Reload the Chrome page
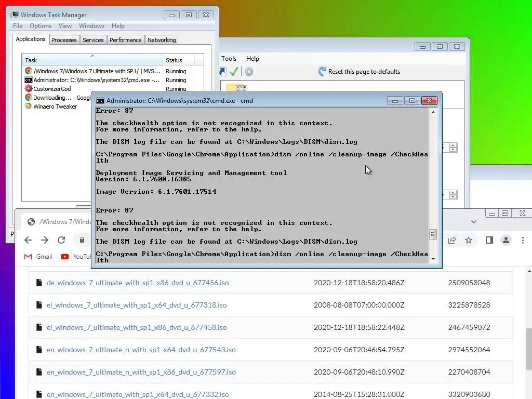Screen dimensions: 532x399 coord(61,240)
